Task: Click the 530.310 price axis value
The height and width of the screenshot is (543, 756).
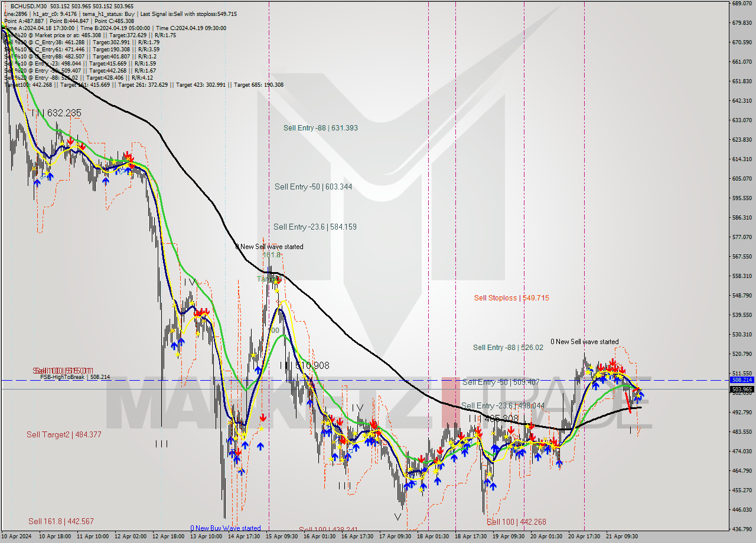Action: 742,334
